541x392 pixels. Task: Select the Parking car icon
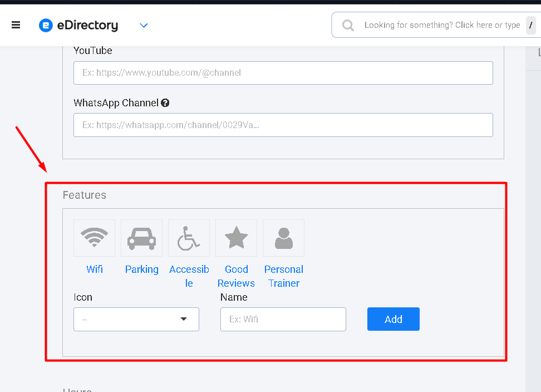tap(141, 238)
